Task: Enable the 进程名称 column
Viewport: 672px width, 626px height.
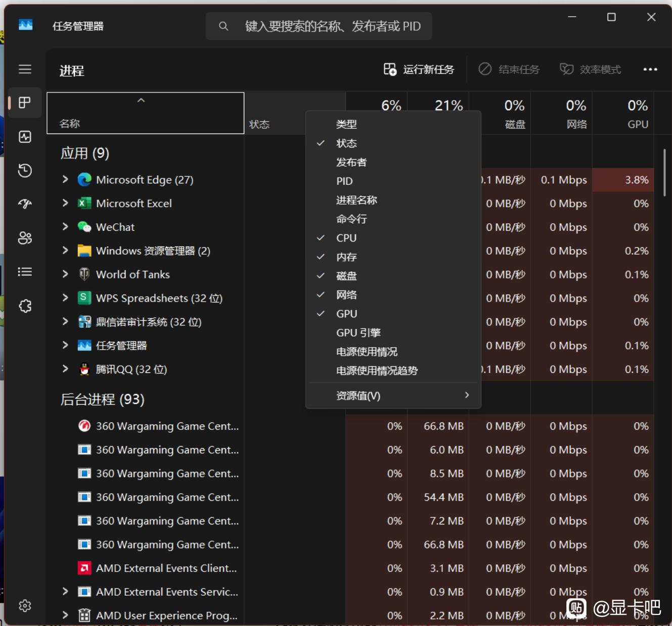Action: (393, 200)
